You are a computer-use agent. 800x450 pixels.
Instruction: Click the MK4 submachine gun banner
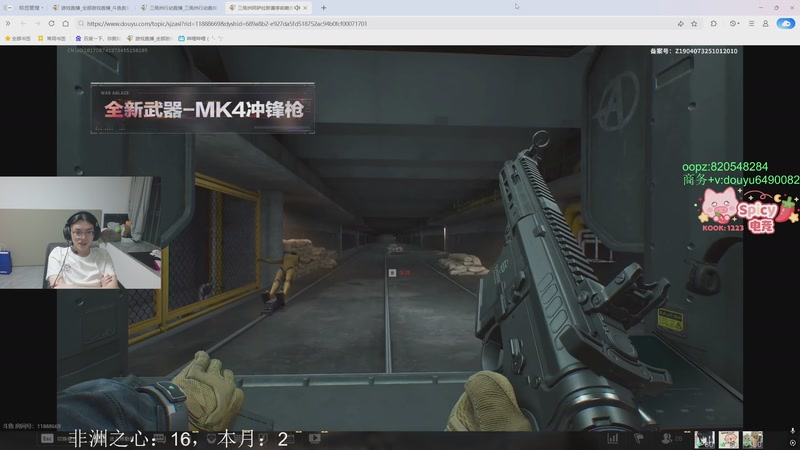(x=203, y=108)
